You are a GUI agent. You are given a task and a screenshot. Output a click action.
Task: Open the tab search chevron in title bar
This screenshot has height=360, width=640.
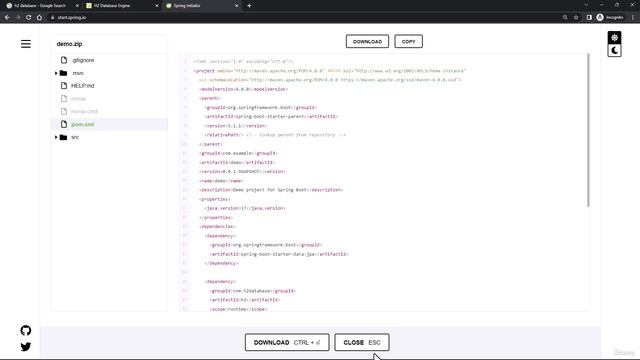(586, 5)
